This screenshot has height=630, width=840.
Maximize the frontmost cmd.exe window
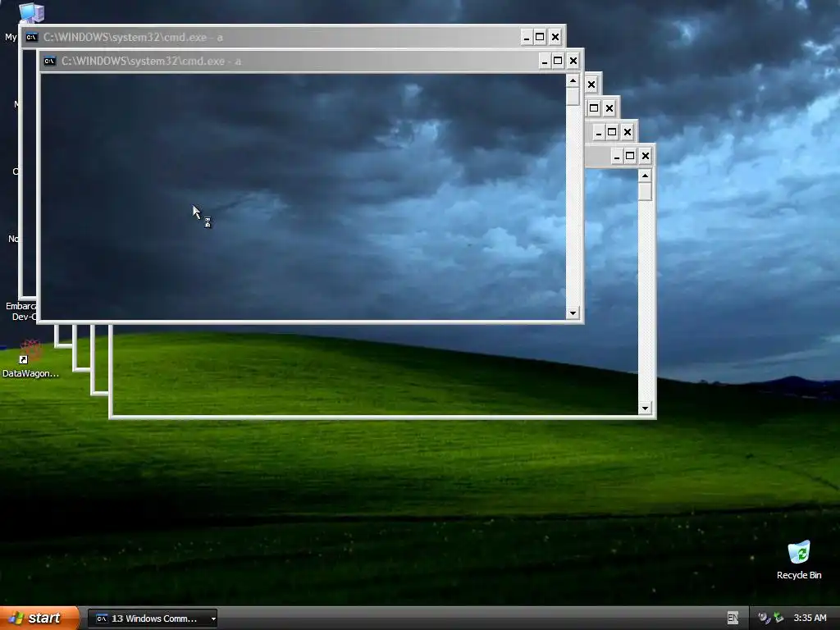click(558, 61)
